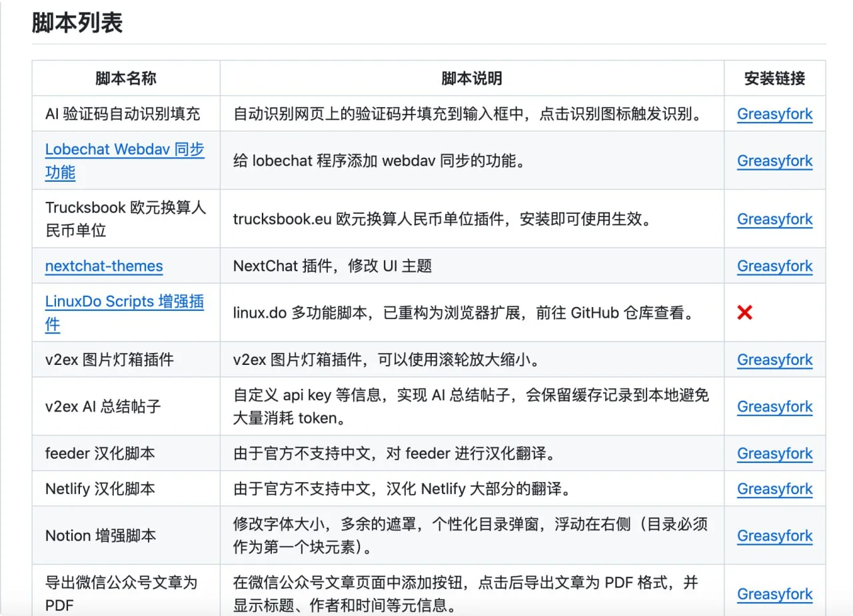Click the feeder 汉化脚本 script name

tap(100, 454)
